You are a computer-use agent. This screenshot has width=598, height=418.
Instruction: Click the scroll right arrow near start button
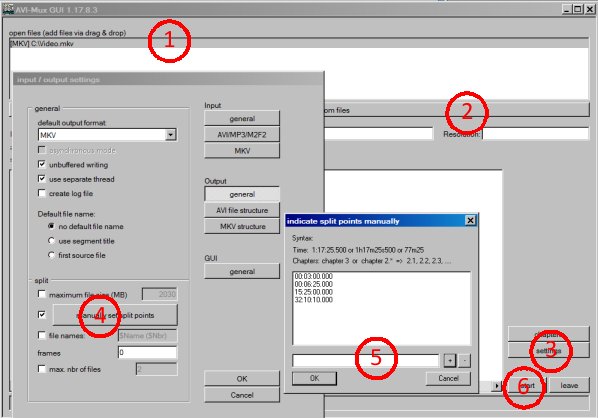(497, 386)
